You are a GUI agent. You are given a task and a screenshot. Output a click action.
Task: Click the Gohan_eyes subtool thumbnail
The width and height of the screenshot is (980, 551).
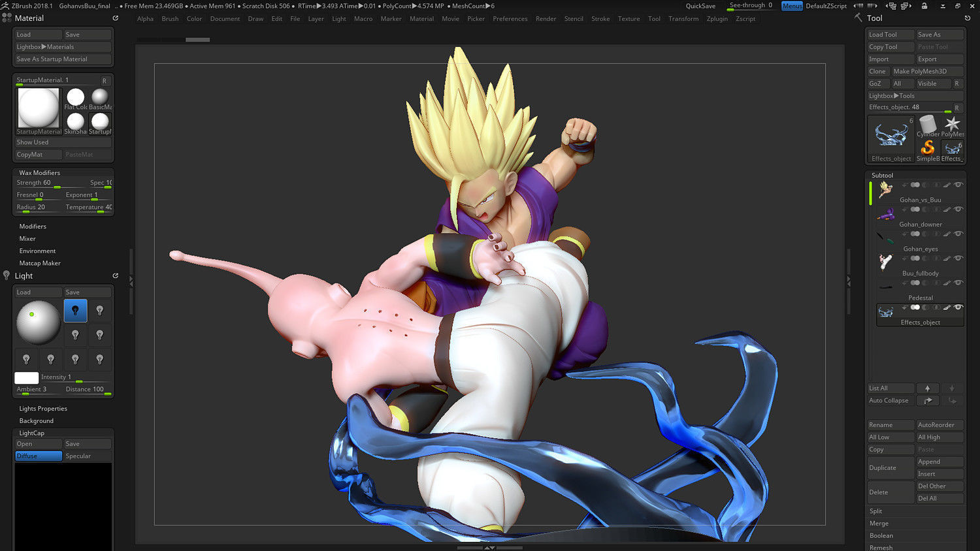coord(886,238)
